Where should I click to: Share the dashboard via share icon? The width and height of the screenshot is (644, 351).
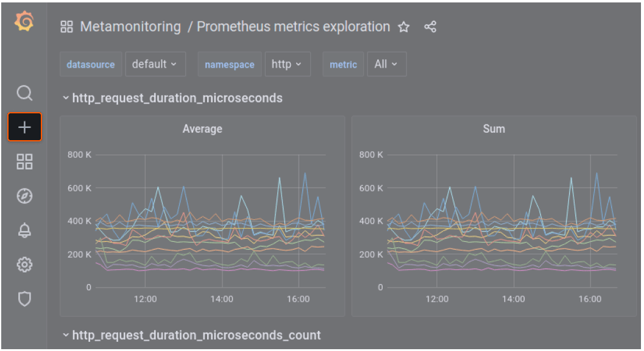pos(430,27)
